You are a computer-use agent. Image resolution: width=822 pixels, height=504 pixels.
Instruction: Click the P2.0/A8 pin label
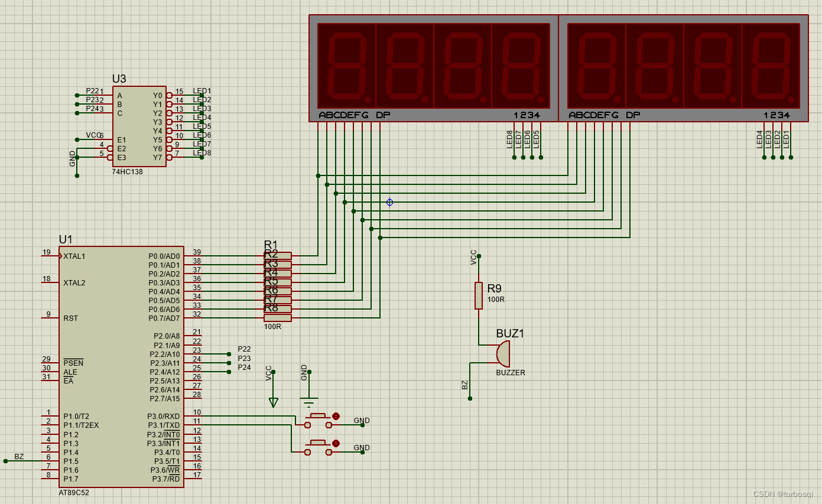coord(167,336)
